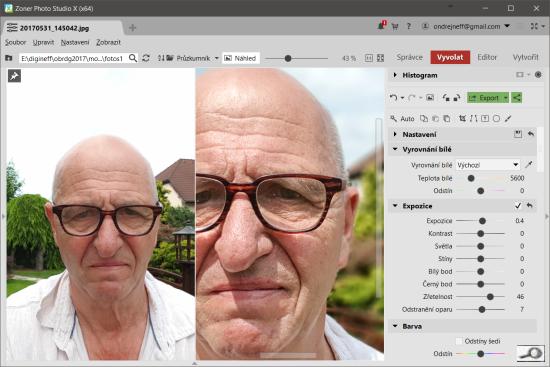Add a new tab with plus
The image size is (550, 367).
132,27
